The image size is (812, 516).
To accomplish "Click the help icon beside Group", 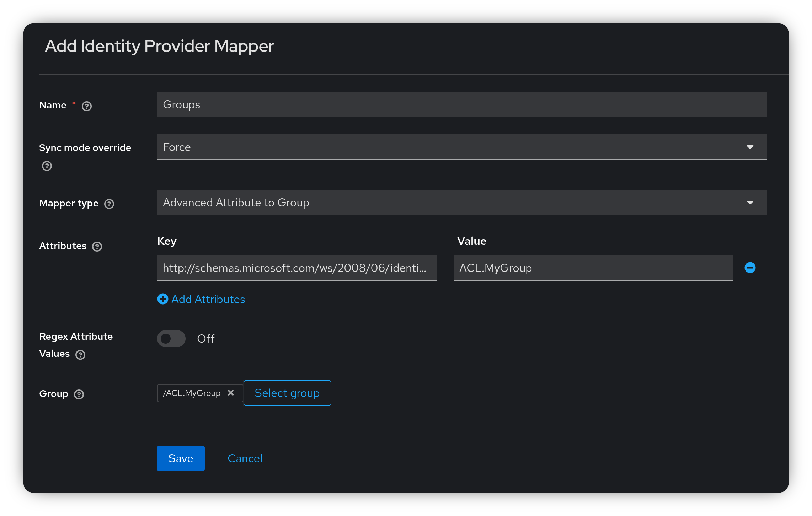I will (x=79, y=394).
